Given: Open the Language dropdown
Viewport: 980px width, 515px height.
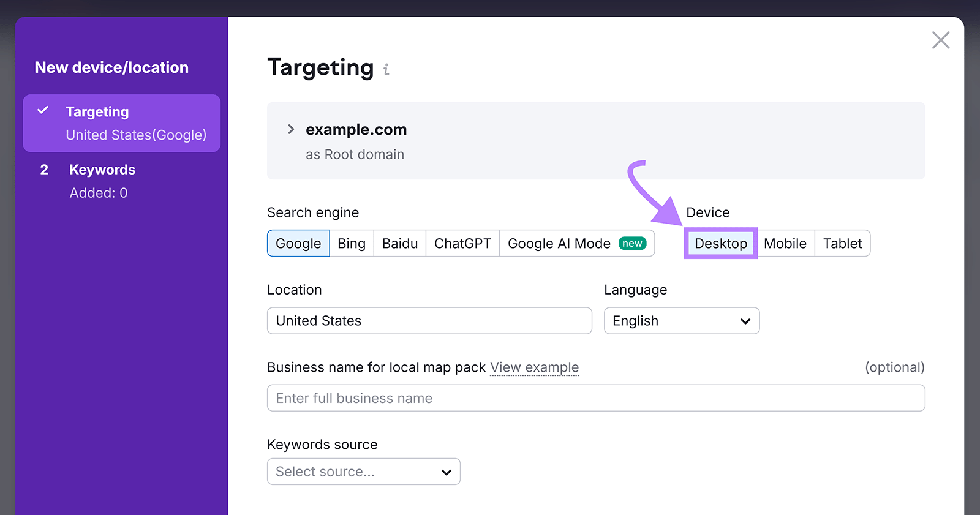Looking at the screenshot, I should click(x=681, y=321).
